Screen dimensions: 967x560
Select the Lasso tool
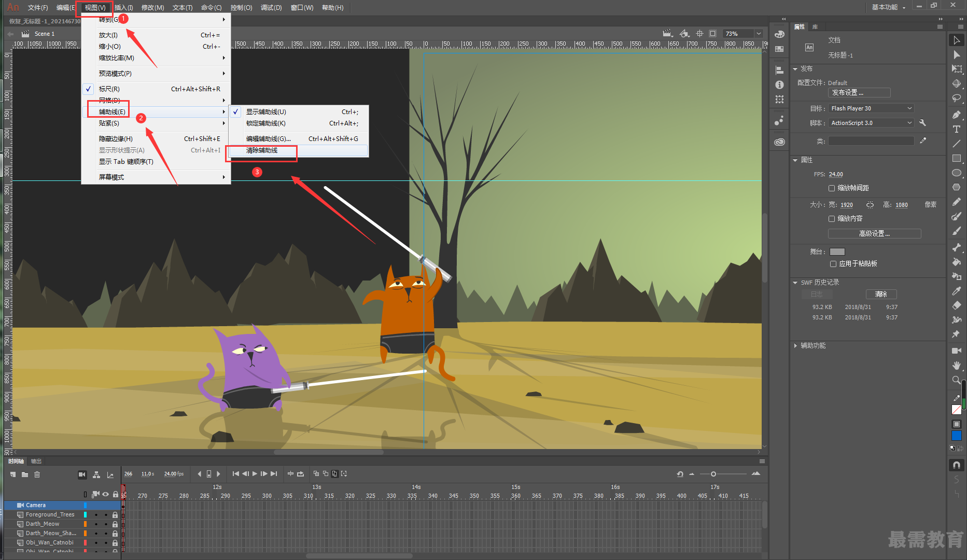click(957, 98)
